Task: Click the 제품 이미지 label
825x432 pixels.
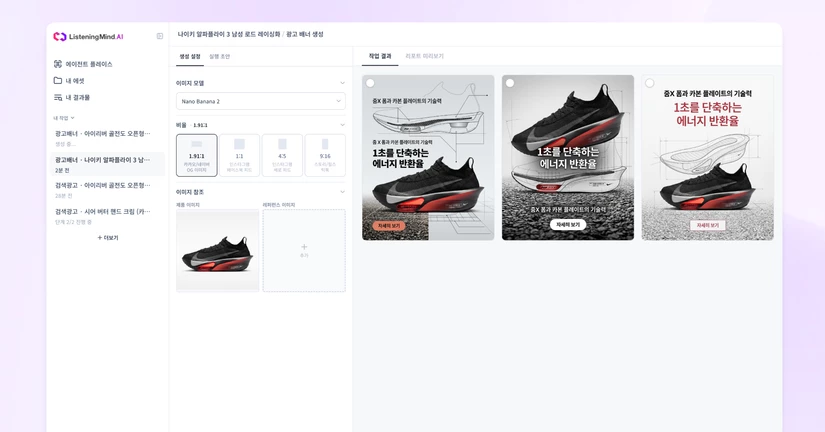Action: 188,205
